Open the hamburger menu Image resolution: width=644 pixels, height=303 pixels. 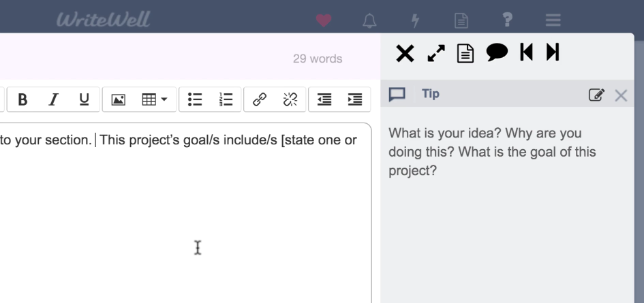[x=553, y=21]
